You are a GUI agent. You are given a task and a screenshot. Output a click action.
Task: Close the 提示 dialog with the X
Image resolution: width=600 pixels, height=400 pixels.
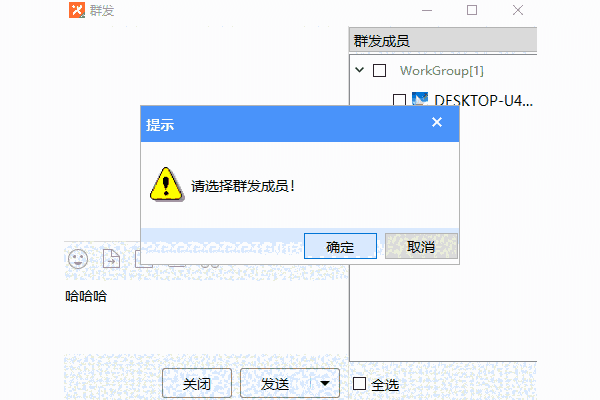point(437,122)
